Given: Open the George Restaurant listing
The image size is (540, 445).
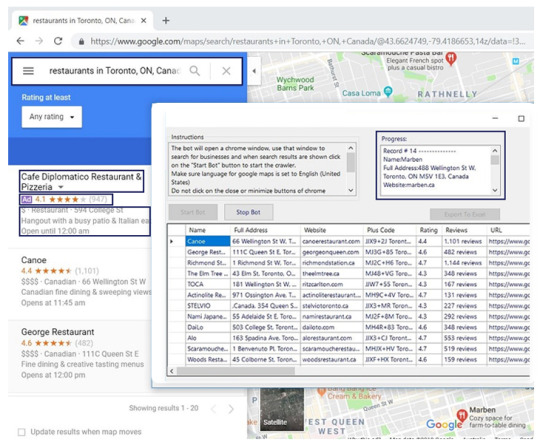Looking at the screenshot, I should pos(58,332).
